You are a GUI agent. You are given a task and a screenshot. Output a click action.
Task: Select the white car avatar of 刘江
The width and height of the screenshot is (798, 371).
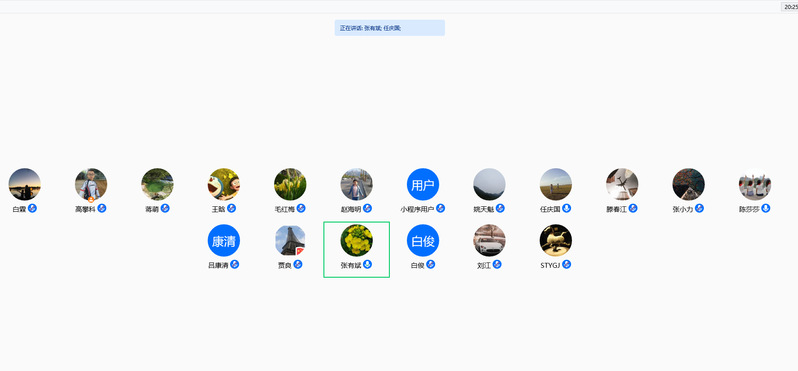pyautogui.click(x=489, y=240)
